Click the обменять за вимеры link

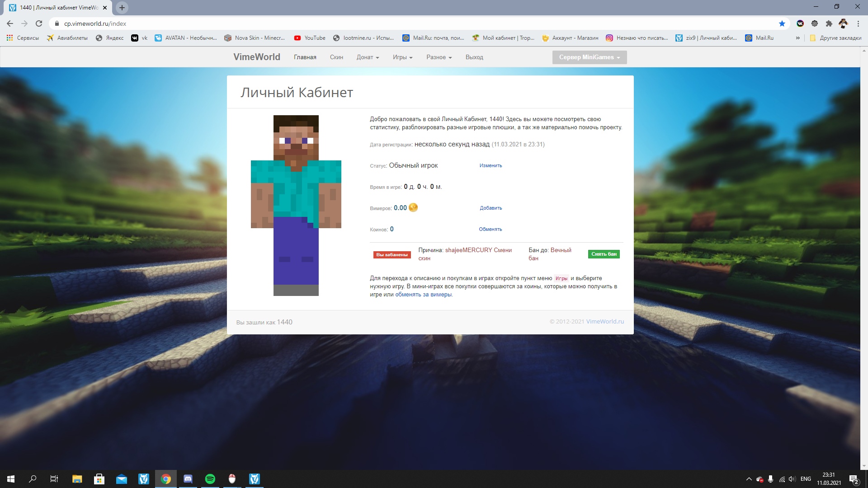coord(424,295)
